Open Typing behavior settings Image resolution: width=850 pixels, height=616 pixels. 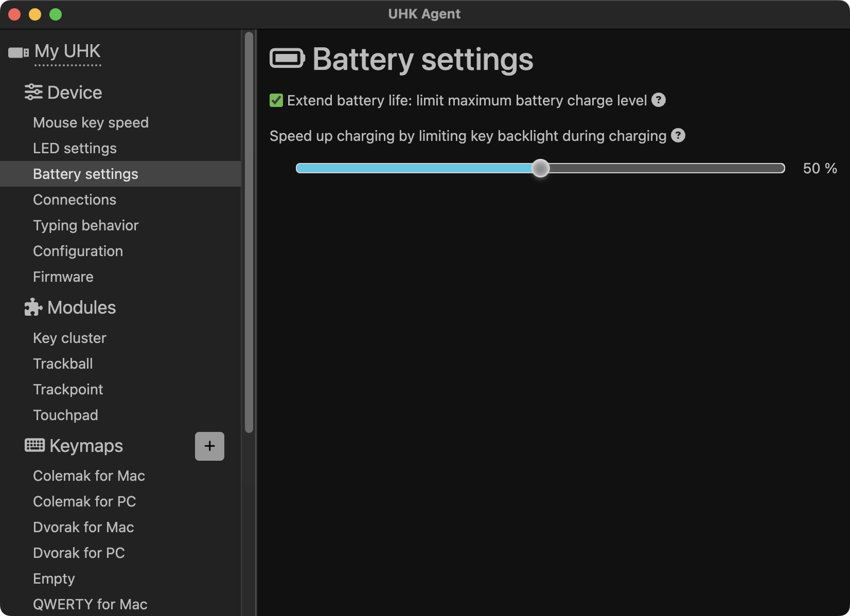86,225
